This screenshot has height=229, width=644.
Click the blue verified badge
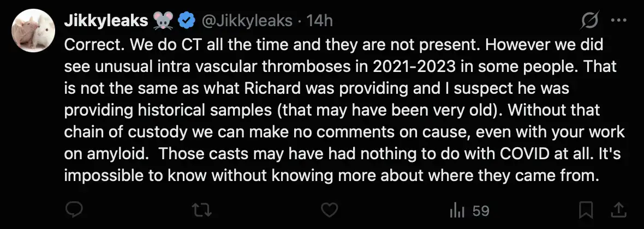point(188,21)
